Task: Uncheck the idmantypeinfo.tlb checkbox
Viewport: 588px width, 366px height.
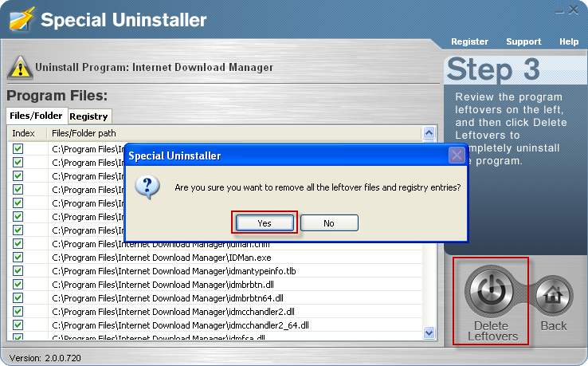Action: [x=18, y=270]
